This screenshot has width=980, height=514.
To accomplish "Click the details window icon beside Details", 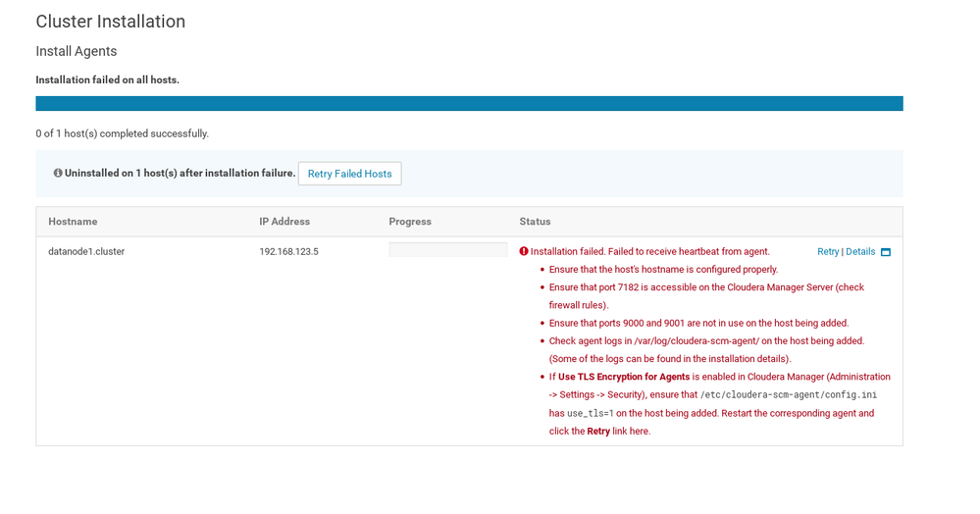I will coord(886,252).
